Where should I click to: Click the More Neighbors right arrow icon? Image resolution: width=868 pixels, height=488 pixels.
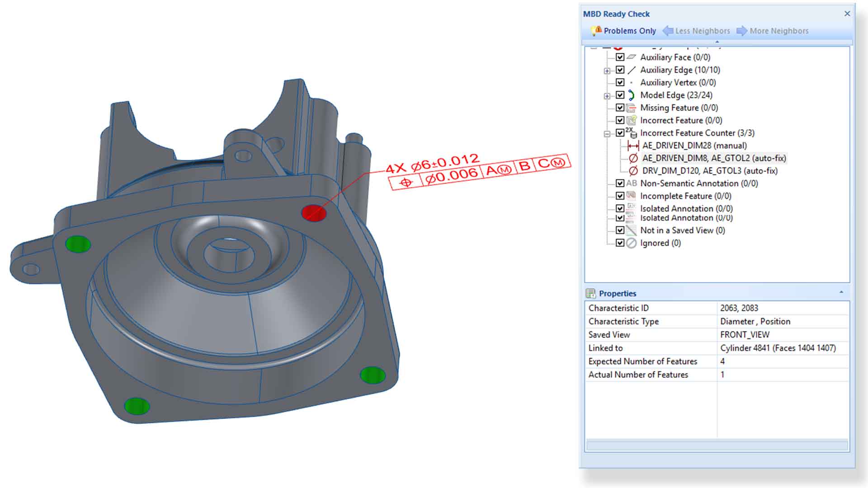[x=742, y=31]
